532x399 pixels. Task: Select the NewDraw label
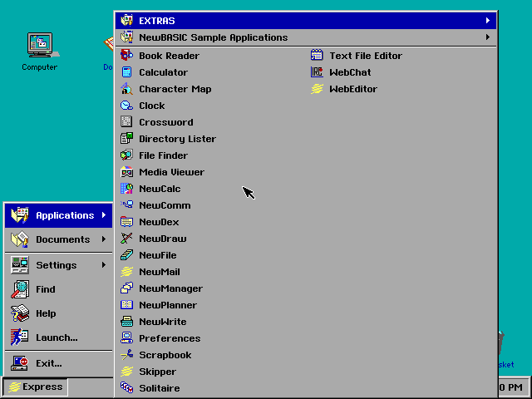pos(163,239)
